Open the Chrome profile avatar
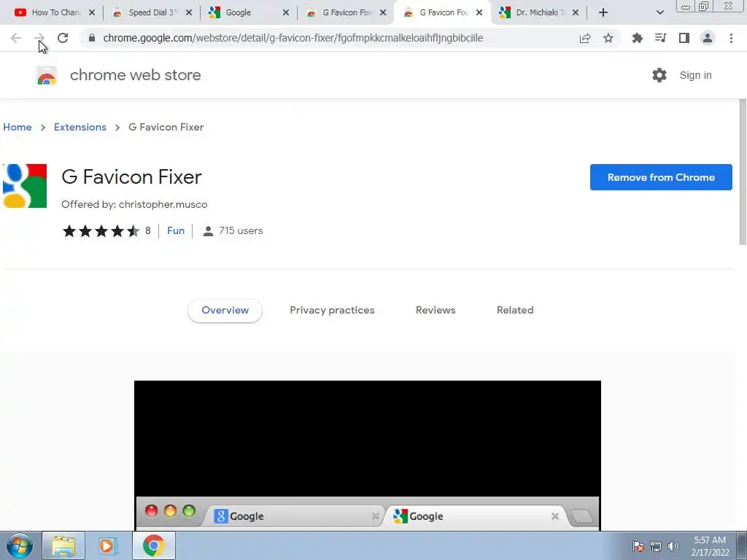Screen dimensions: 747x560 tap(708, 38)
